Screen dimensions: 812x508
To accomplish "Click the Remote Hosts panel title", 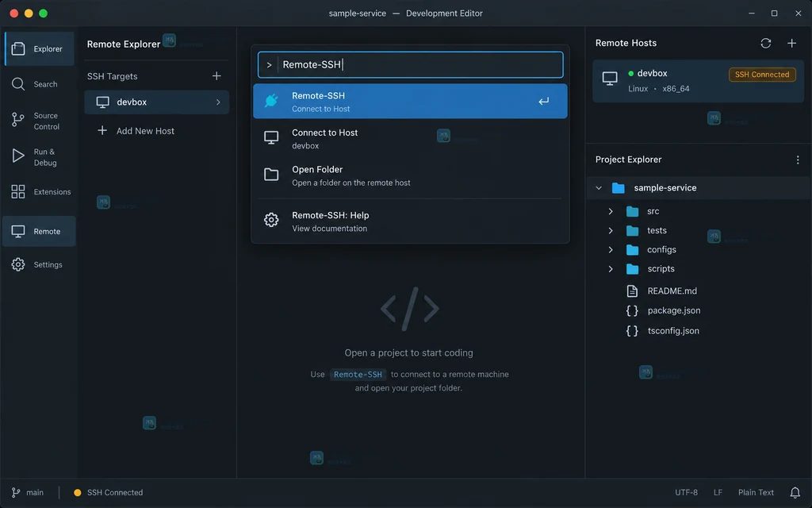I will [626, 43].
